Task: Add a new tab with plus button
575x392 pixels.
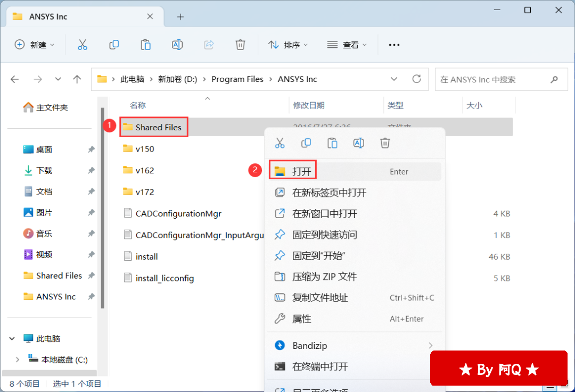Action: tap(180, 16)
